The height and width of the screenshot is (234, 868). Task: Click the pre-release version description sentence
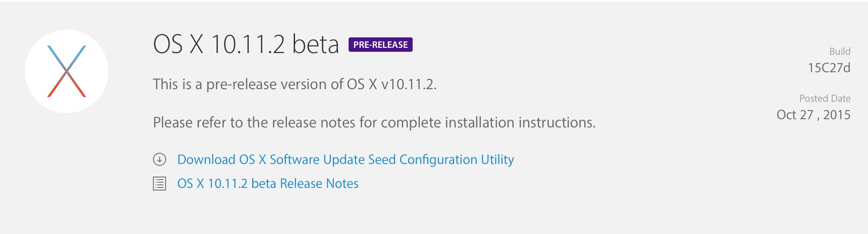click(295, 84)
